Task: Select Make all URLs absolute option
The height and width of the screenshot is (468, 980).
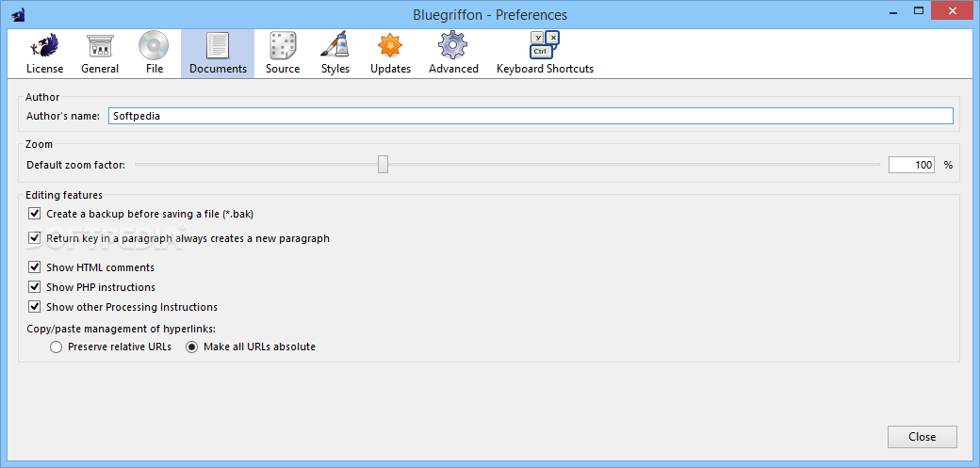Action: 192,347
